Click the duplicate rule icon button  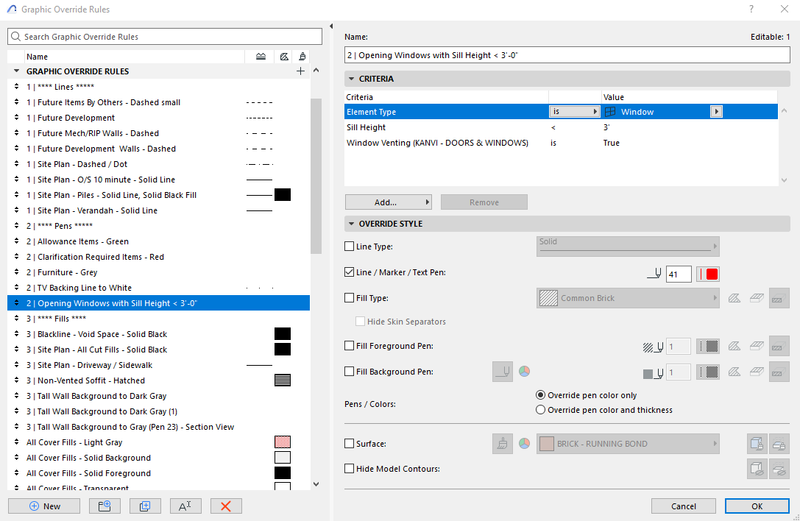(145, 506)
